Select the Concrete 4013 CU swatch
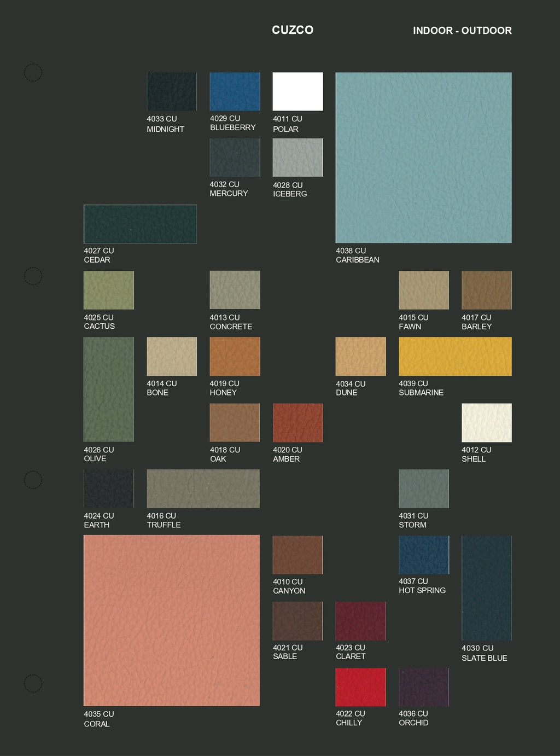 click(235, 290)
